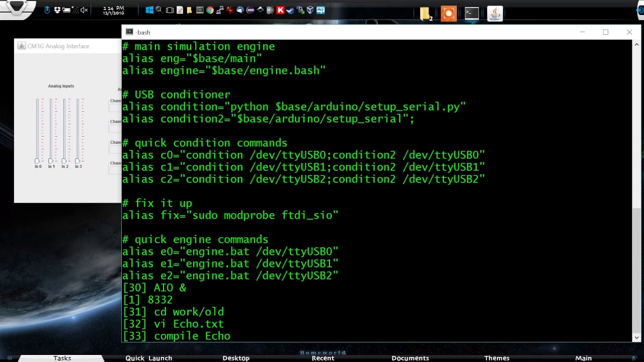The height and width of the screenshot is (362, 644).
Task: Maximize the bash terminal window
Action: click(x=606, y=32)
